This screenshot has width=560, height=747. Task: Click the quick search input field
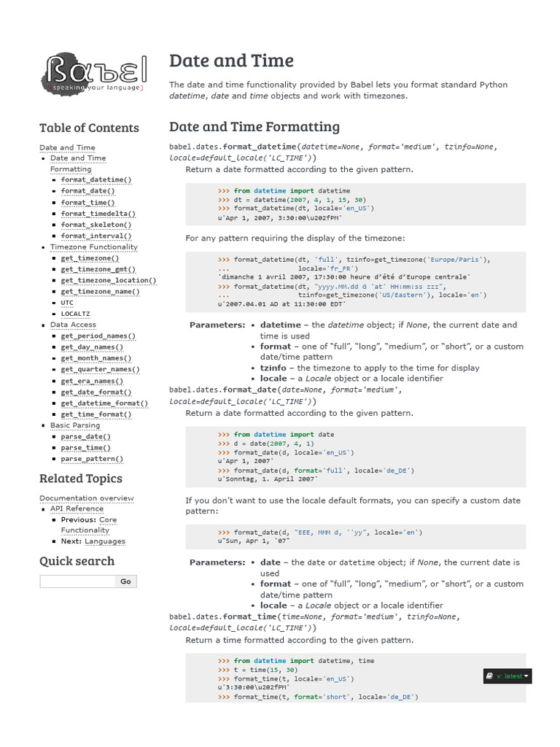tap(77, 581)
